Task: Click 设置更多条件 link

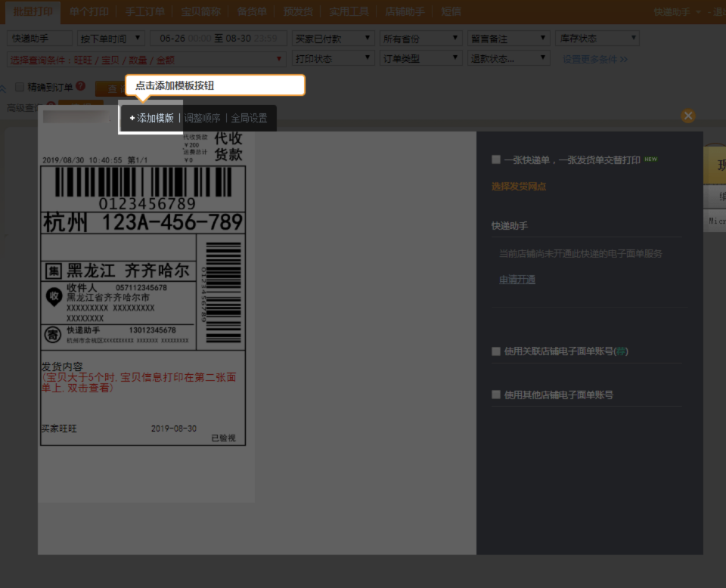Action: (x=595, y=59)
